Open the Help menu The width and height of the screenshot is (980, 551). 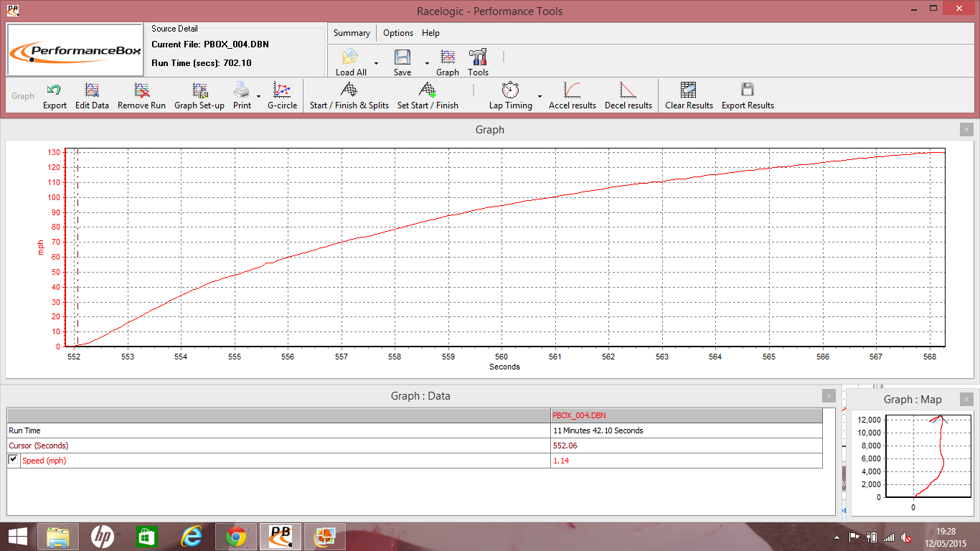click(x=430, y=33)
